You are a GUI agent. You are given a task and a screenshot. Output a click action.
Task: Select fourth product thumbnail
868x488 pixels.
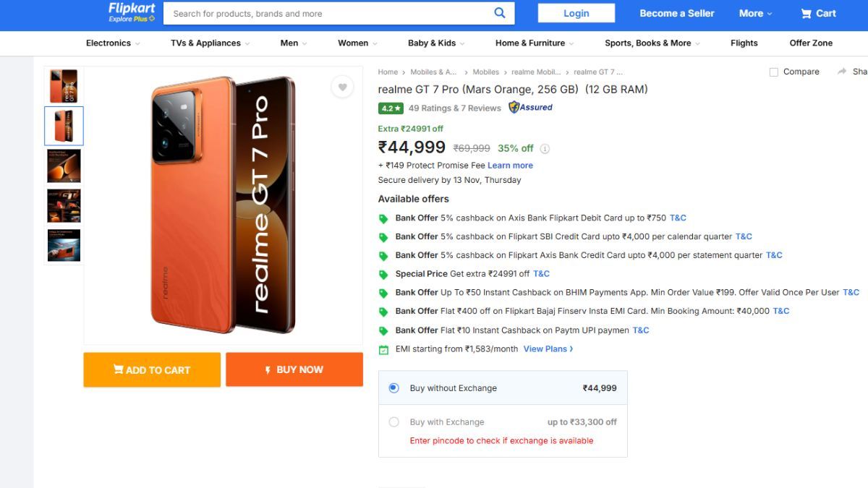pos(64,205)
